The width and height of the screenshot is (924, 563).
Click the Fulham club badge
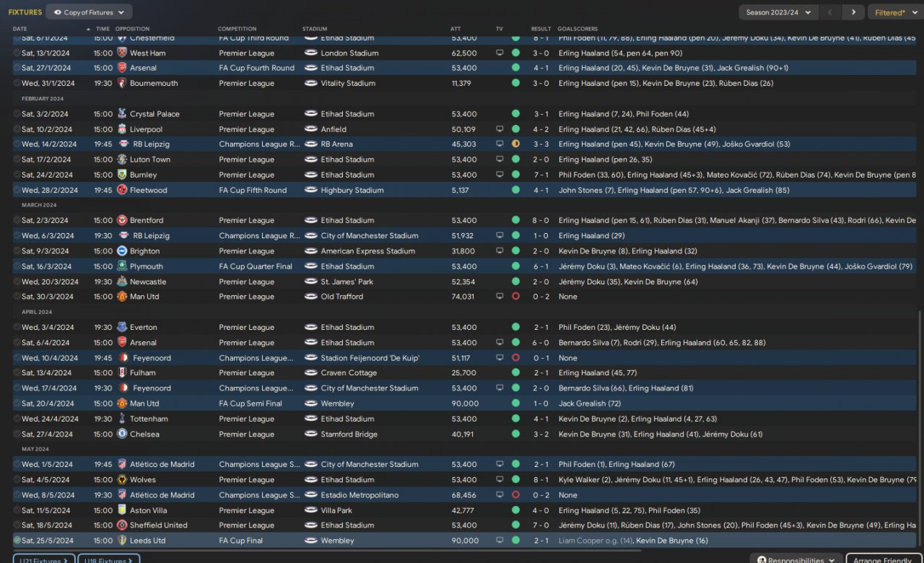click(122, 373)
